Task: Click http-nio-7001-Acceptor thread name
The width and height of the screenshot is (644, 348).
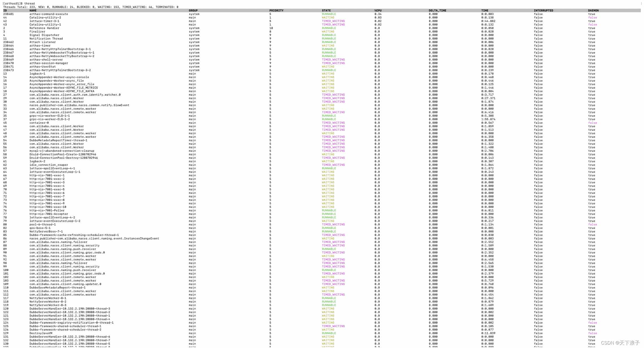Action: (49, 214)
